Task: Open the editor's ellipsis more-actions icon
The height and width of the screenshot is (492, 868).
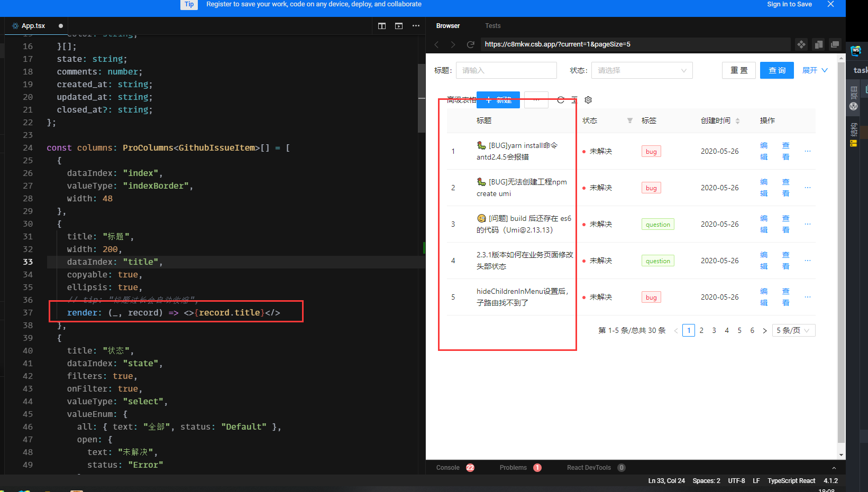Action: coord(416,25)
